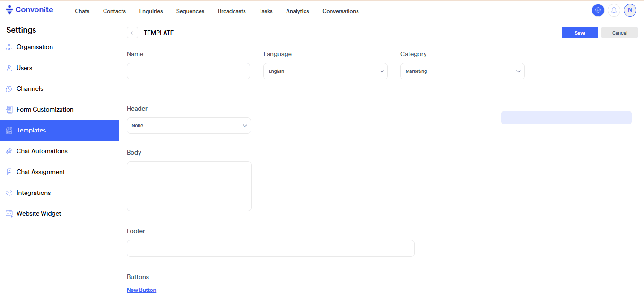Open the settings gear icon
644x300 pixels.
(598, 10)
